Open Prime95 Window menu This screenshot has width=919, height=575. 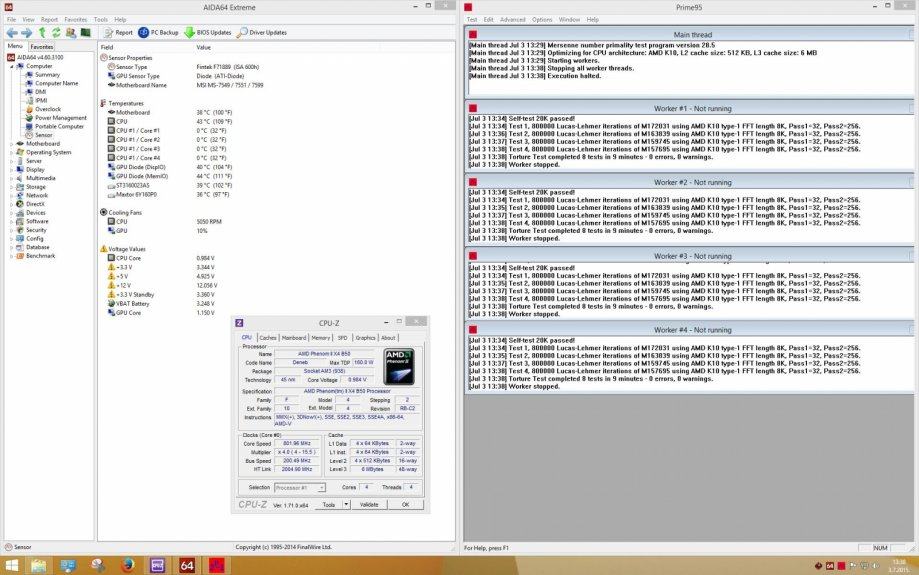tap(569, 20)
